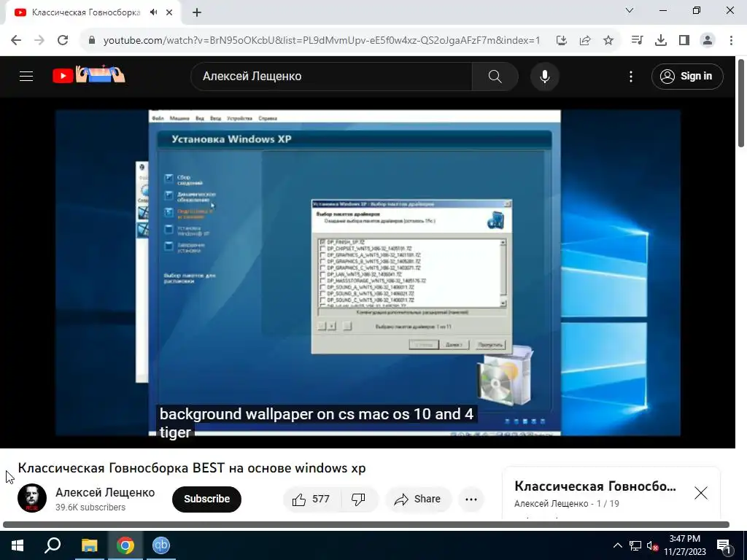Viewport: 747px width, 560px height.
Task: Open qBittorrent from the taskbar
Action: 161,545
